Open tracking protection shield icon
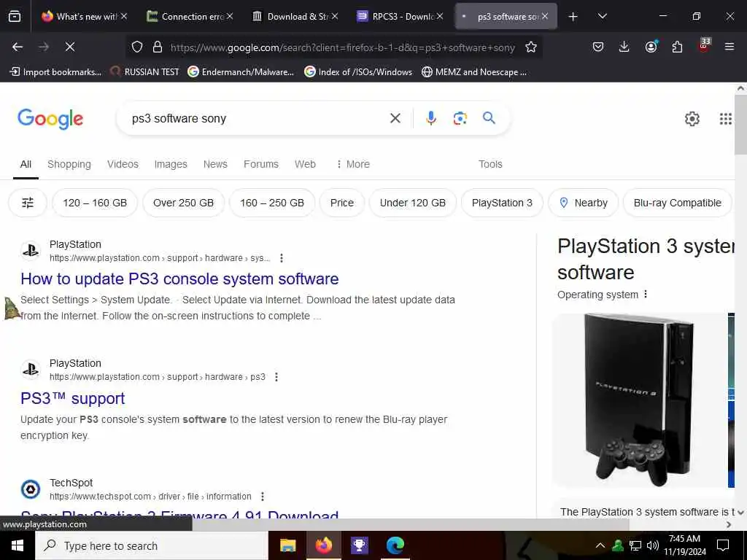 [137, 47]
